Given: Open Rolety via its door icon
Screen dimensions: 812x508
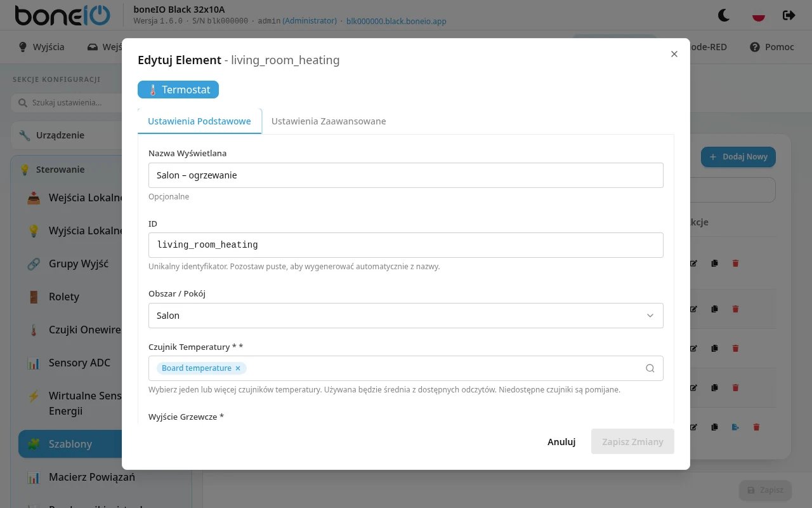Looking at the screenshot, I should (34, 297).
